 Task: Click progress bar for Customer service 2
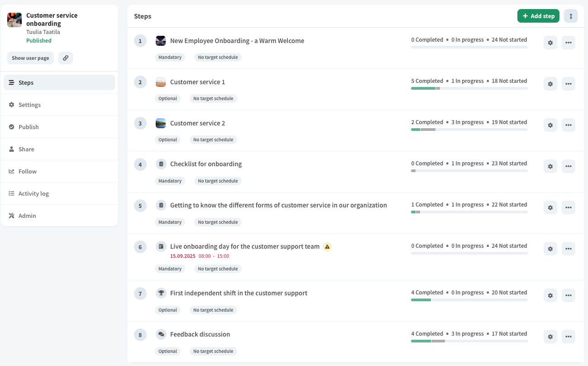tap(469, 130)
